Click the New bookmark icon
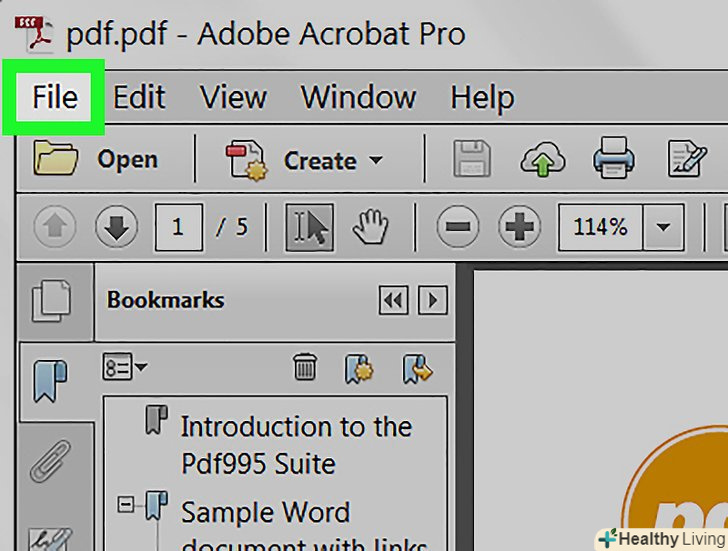The image size is (728, 551). tap(358, 369)
